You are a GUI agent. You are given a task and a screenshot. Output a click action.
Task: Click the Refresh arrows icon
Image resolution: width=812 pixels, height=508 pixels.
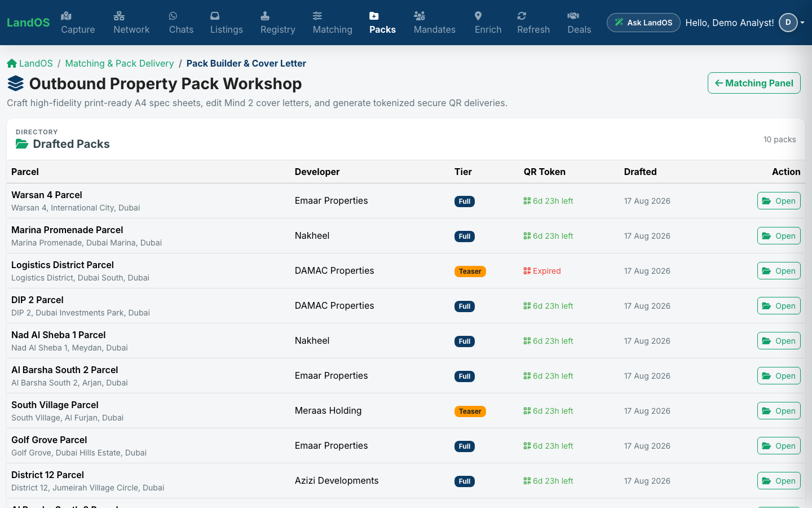[522, 16]
